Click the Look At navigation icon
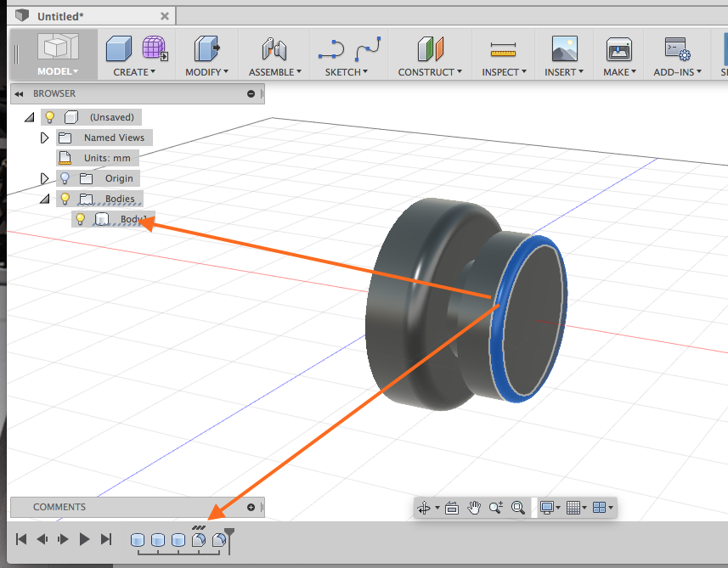Viewport: 728px width, 568px height. (452, 508)
